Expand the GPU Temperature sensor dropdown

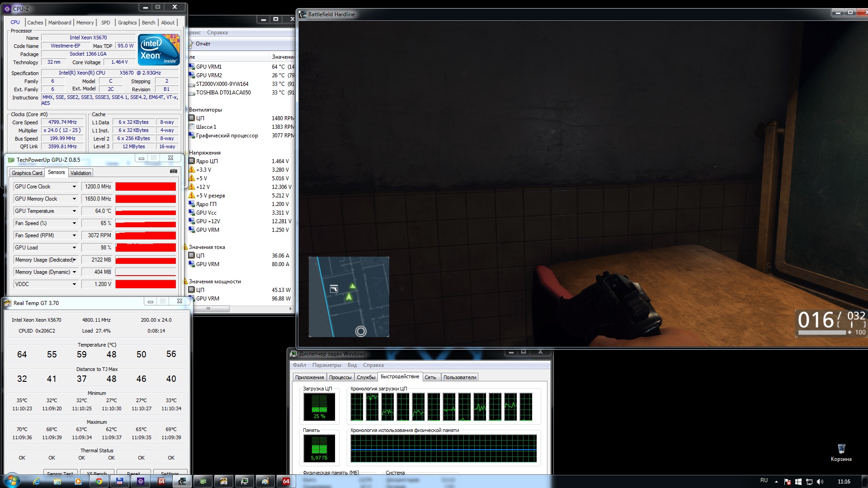pyautogui.click(x=74, y=211)
